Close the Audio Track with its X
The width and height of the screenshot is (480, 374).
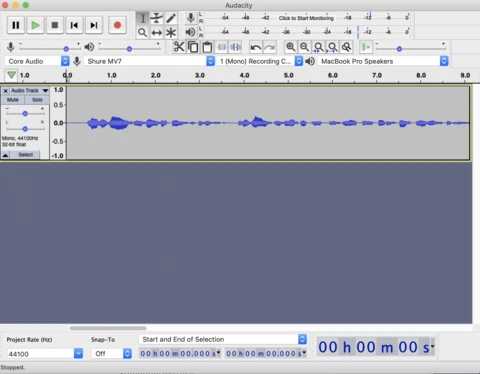pos(5,91)
